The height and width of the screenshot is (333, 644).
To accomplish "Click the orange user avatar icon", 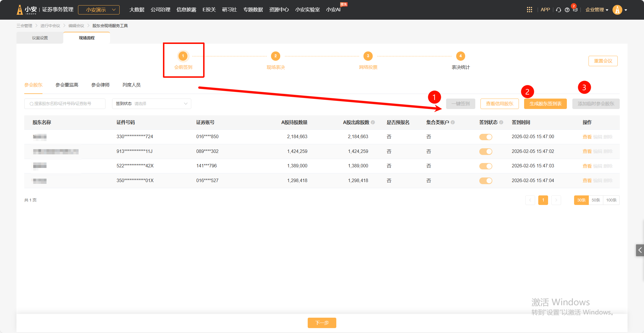I will click(x=617, y=10).
